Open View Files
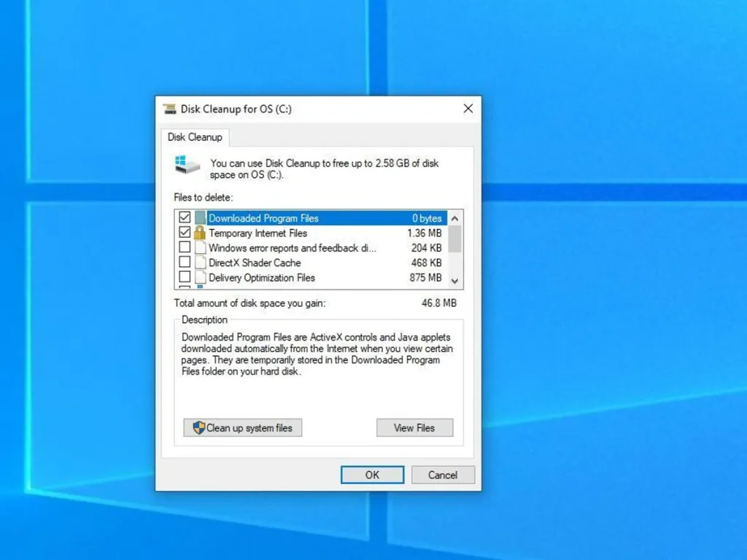This screenshot has height=560, width=747. click(x=414, y=428)
